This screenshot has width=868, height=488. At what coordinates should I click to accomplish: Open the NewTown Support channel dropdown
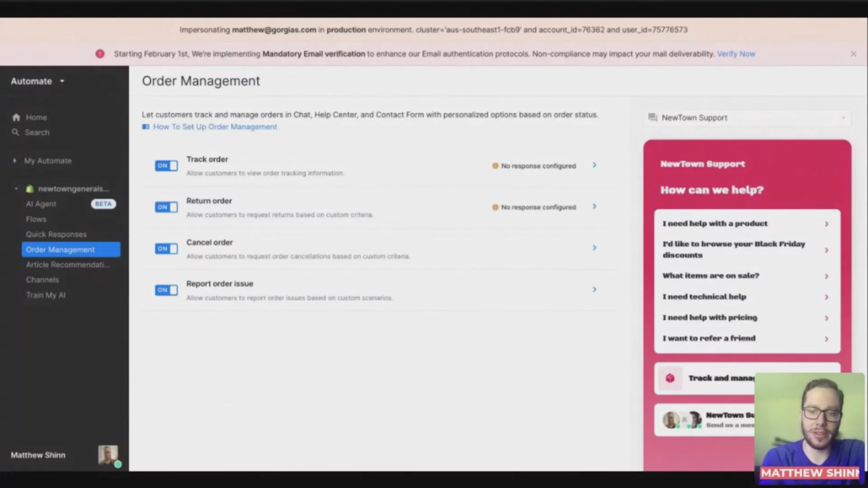coord(747,118)
